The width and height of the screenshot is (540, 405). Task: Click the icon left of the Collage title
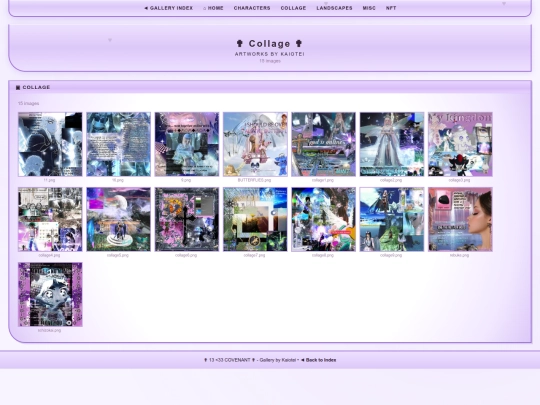point(240,43)
